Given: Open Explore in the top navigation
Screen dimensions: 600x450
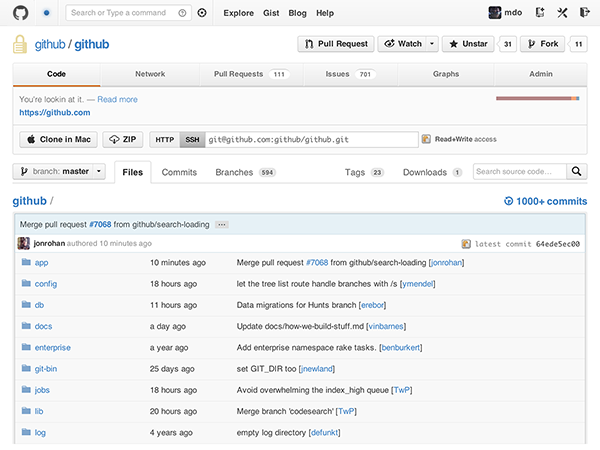Looking at the screenshot, I should (x=238, y=13).
